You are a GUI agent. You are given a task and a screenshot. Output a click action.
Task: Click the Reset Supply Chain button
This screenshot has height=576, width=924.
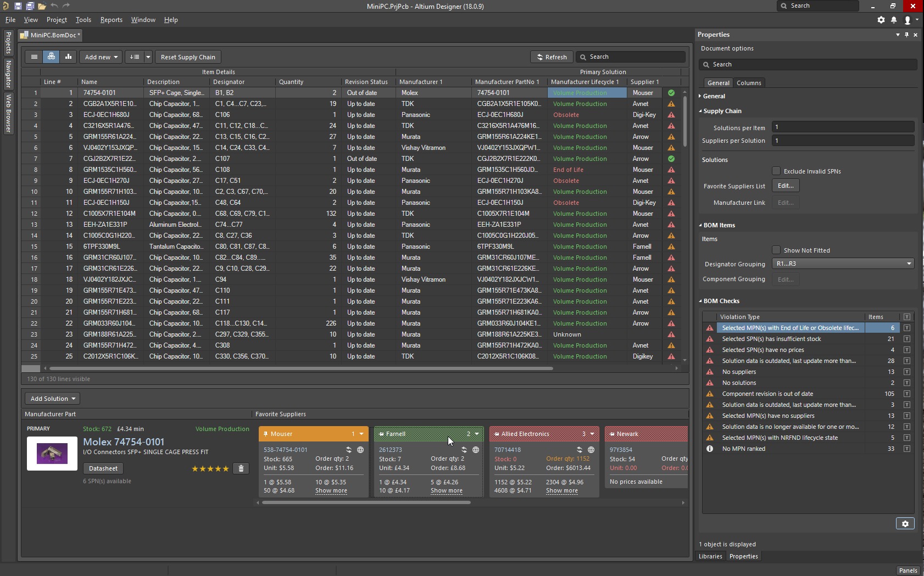[188, 57]
